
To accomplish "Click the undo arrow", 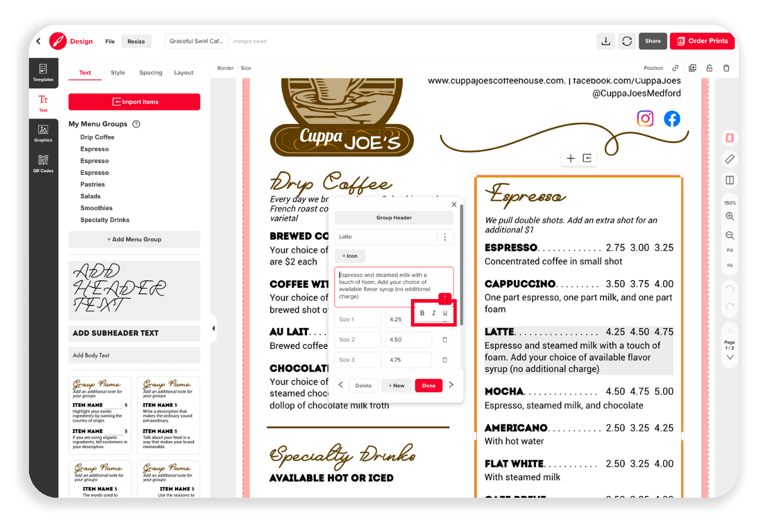I will click(730, 289).
